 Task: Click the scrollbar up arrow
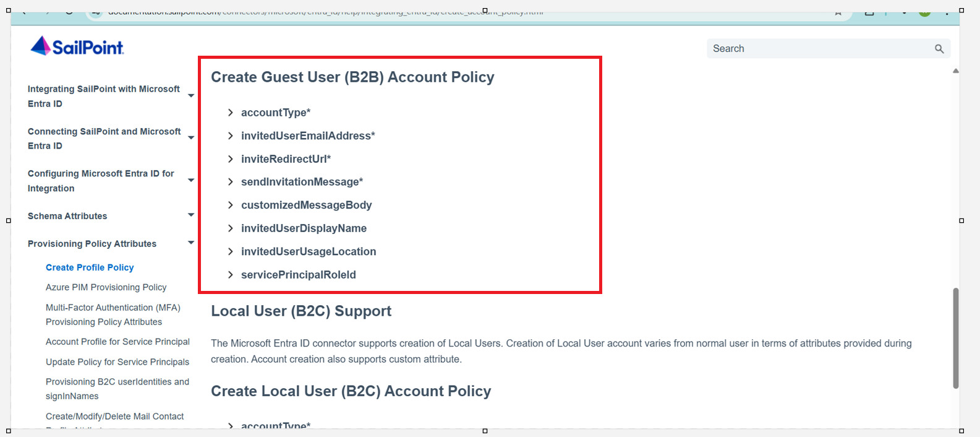tap(956, 71)
